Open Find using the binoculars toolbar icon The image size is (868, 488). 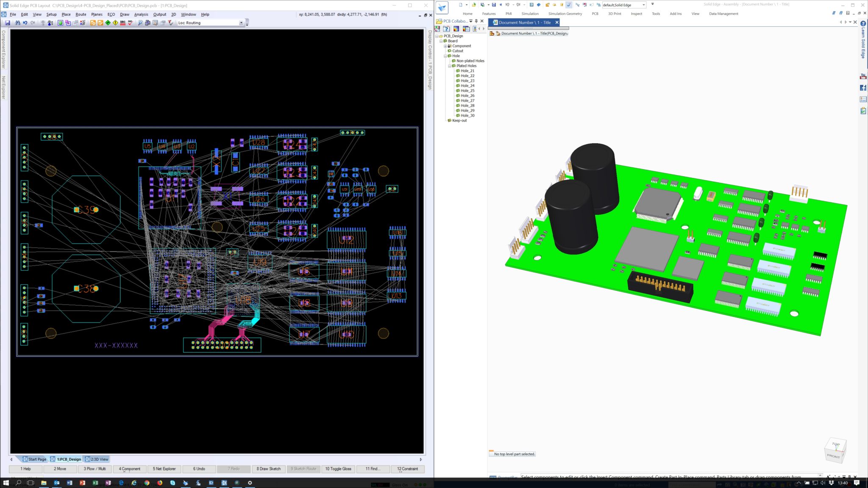(x=18, y=23)
